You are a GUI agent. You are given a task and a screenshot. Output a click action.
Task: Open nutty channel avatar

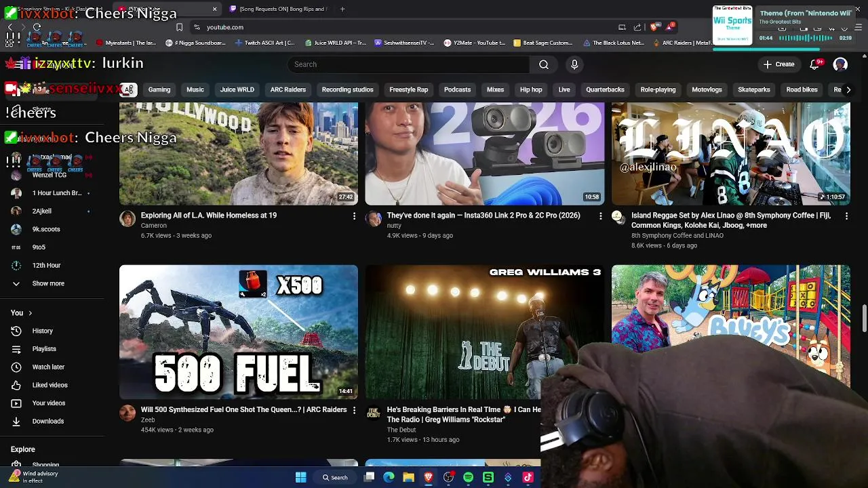click(x=374, y=218)
